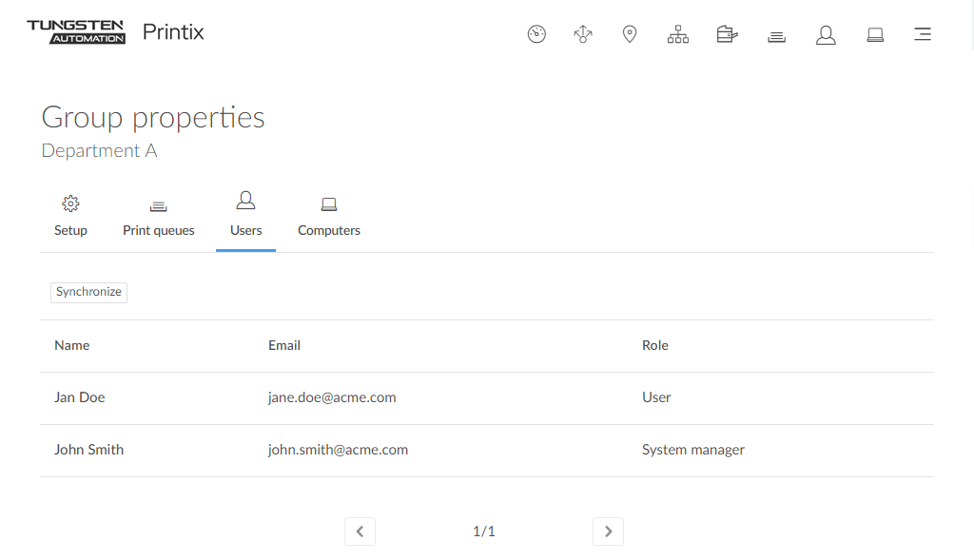The width and height of the screenshot is (974, 560).
Task: Open Sites via the location pin icon
Action: [x=629, y=35]
